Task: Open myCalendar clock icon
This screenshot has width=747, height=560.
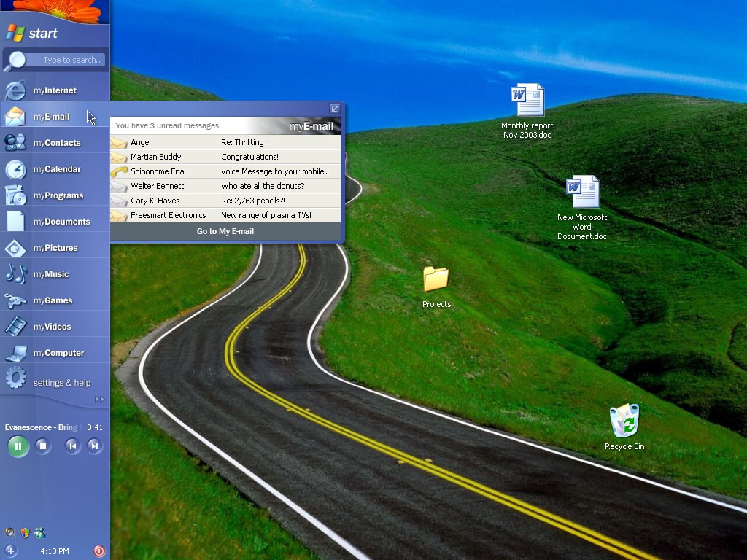Action: click(15, 169)
